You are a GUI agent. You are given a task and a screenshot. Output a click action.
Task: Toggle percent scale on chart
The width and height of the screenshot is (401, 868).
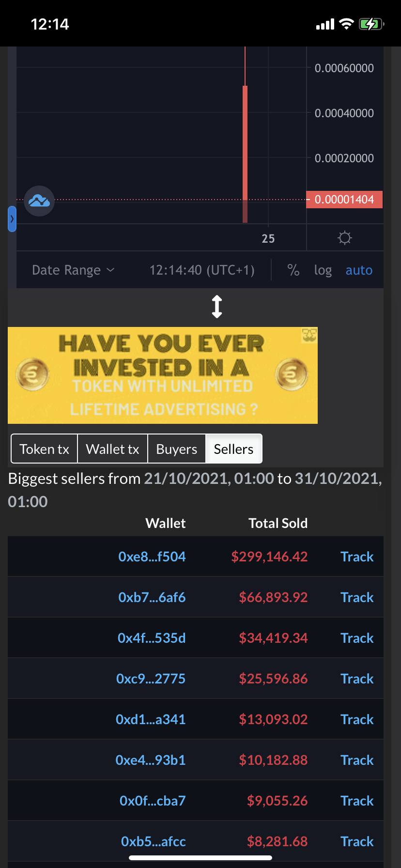(x=293, y=270)
